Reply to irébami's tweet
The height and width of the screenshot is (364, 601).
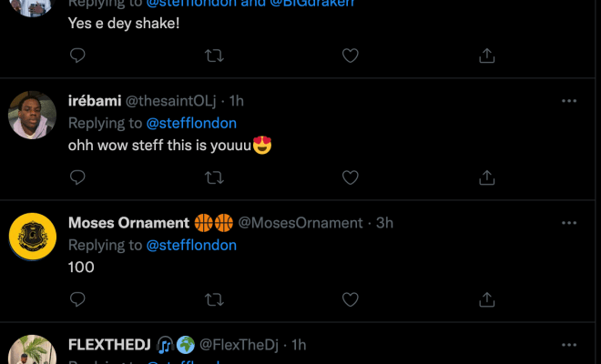77,177
